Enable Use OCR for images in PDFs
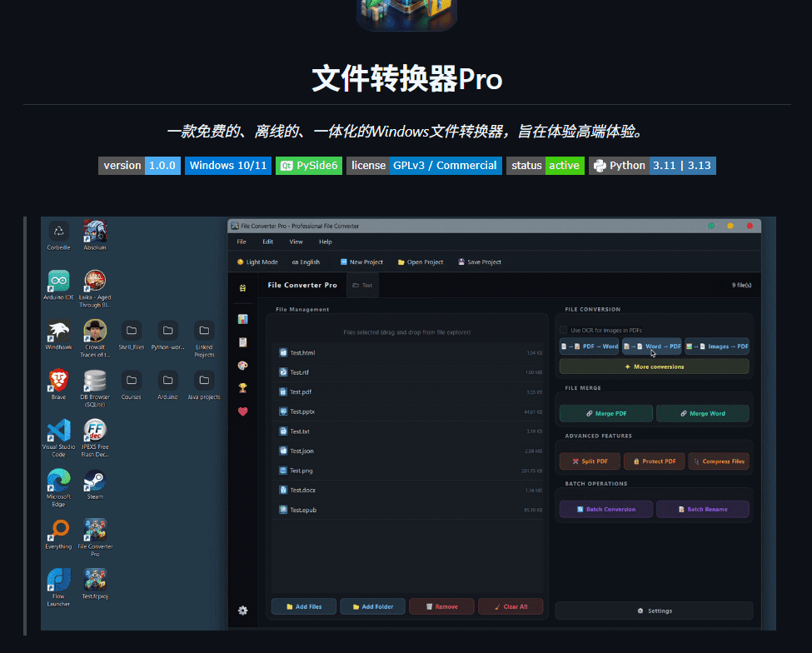 tap(565, 330)
